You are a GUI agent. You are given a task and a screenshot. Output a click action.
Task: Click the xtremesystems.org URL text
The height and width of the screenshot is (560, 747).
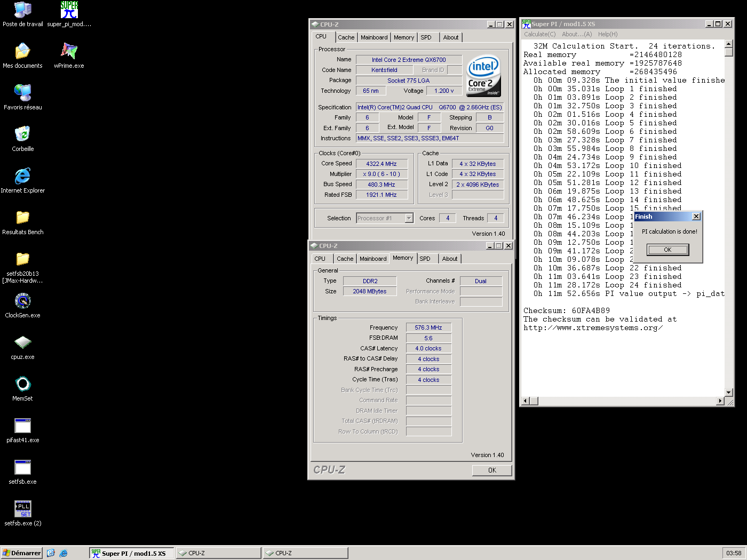point(593,328)
